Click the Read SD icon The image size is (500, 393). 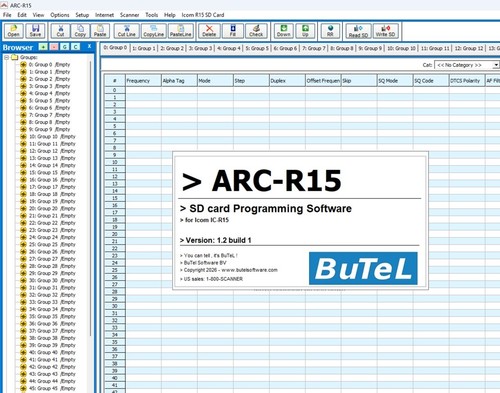tap(358, 31)
